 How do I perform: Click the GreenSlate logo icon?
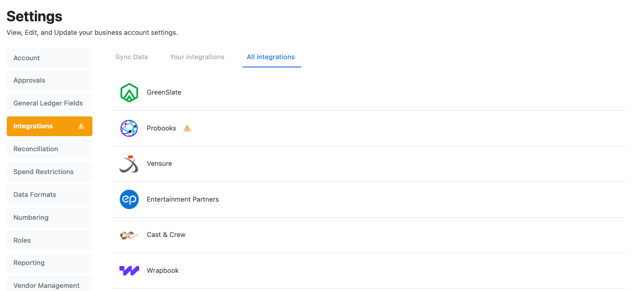129,92
